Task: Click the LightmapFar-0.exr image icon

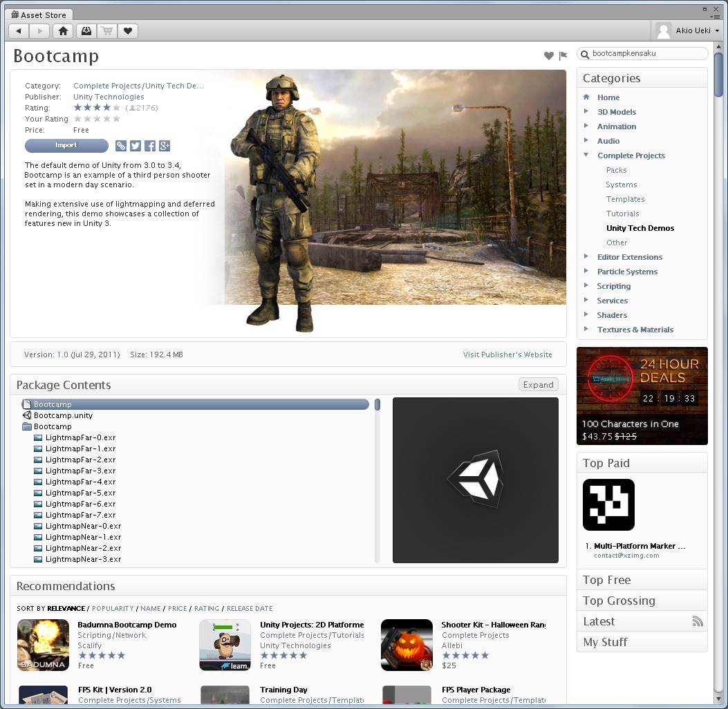Action: click(x=38, y=437)
